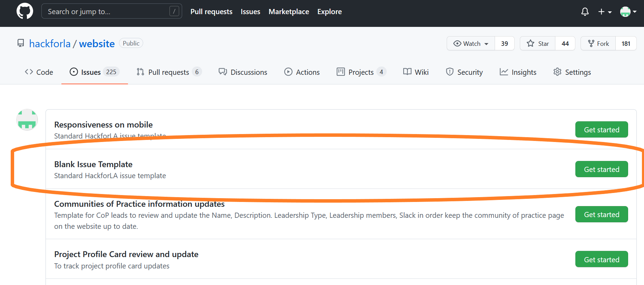The width and height of the screenshot is (644, 285).
Task: Switch to the Pull requests tab
Action: 169,72
